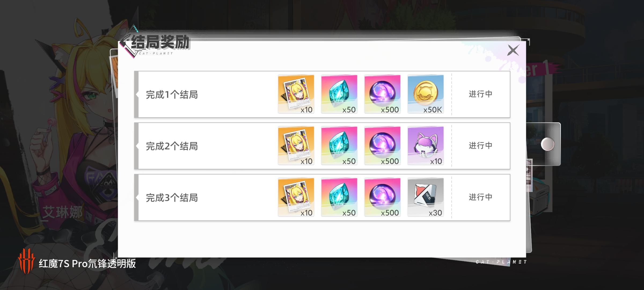644x290 pixels.
Task: Tap character photo reward in 完成1个结局 row
Action: 296,94
